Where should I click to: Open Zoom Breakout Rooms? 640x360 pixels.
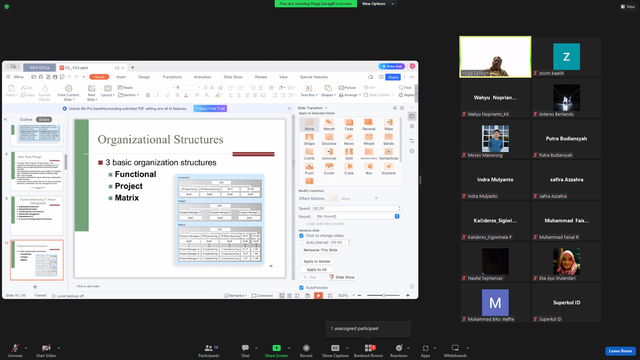[369, 350]
